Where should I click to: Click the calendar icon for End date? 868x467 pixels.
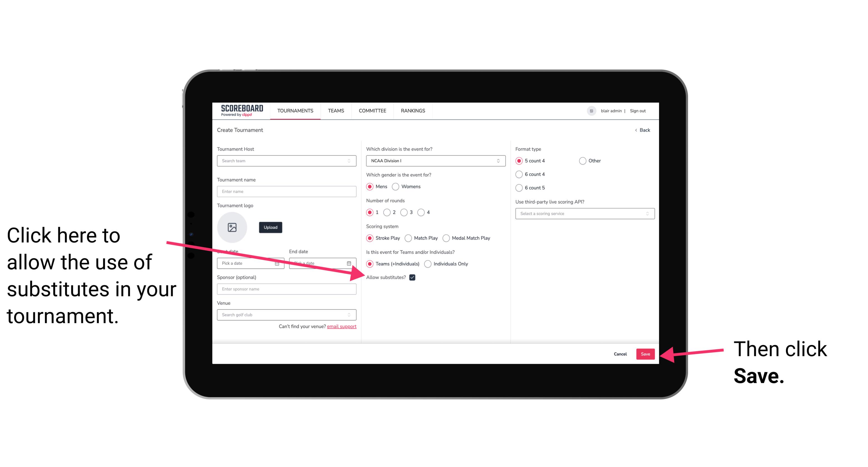tap(350, 263)
